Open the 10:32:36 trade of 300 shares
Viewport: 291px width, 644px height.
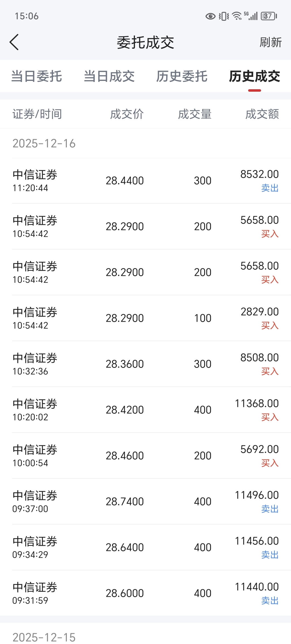(145, 364)
